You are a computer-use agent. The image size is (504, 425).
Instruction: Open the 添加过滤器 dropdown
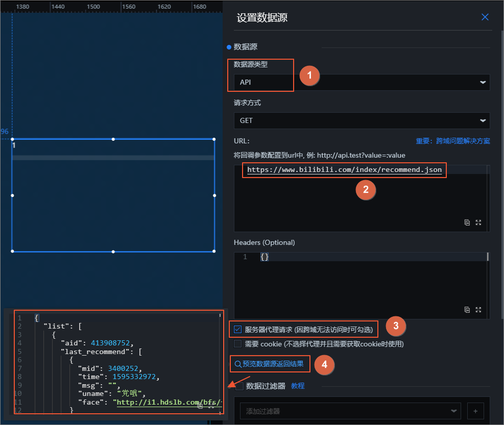(x=350, y=411)
